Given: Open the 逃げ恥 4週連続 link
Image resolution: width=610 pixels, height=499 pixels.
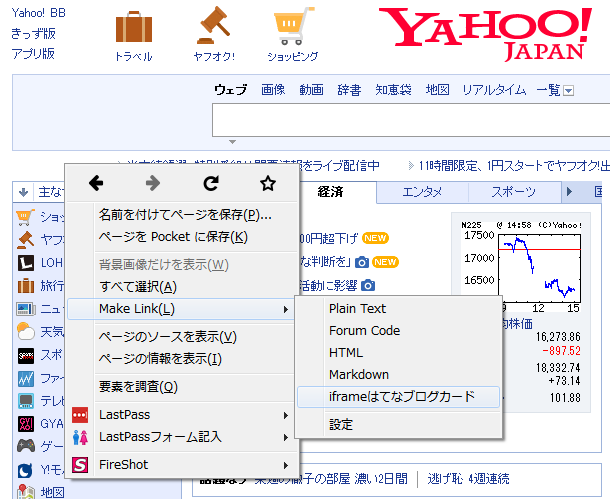Looking at the screenshot, I should pos(468,478).
